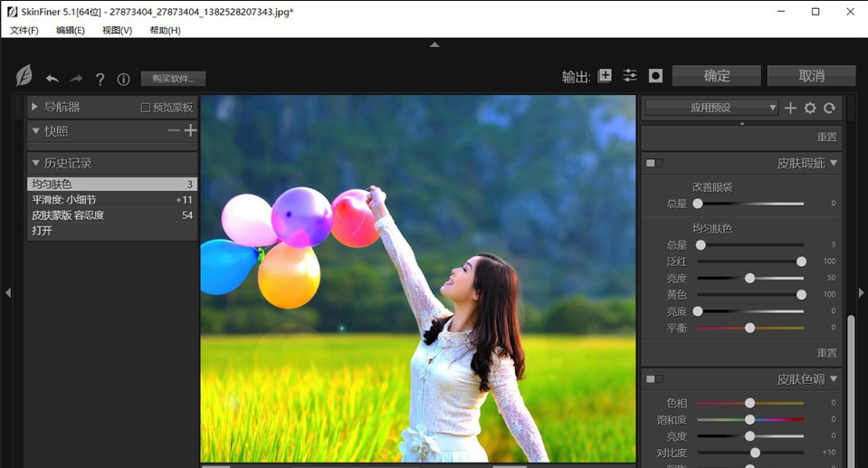Click 重置 above the 皮肤瑕疵 section
The width and height of the screenshot is (868, 468).
tap(827, 137)
